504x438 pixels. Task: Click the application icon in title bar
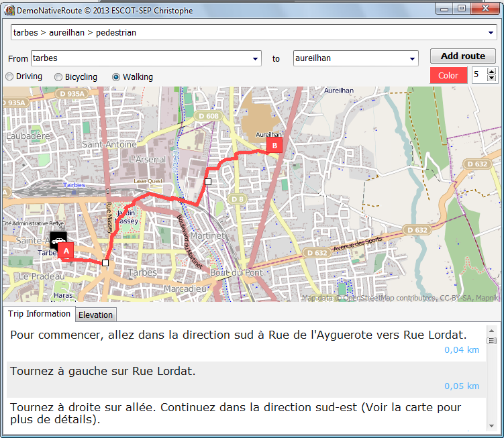(8, 9)
